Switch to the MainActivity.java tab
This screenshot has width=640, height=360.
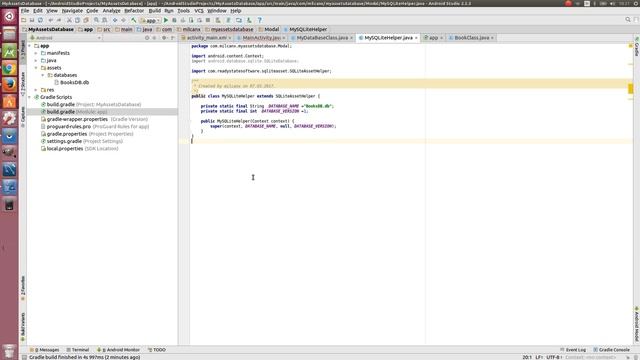click(x=261, y=38)
